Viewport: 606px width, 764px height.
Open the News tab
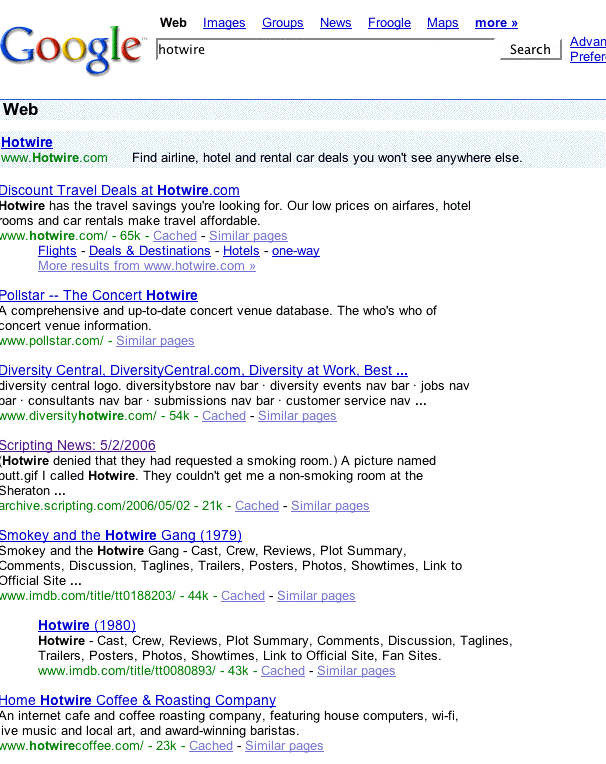coord(335,23)
